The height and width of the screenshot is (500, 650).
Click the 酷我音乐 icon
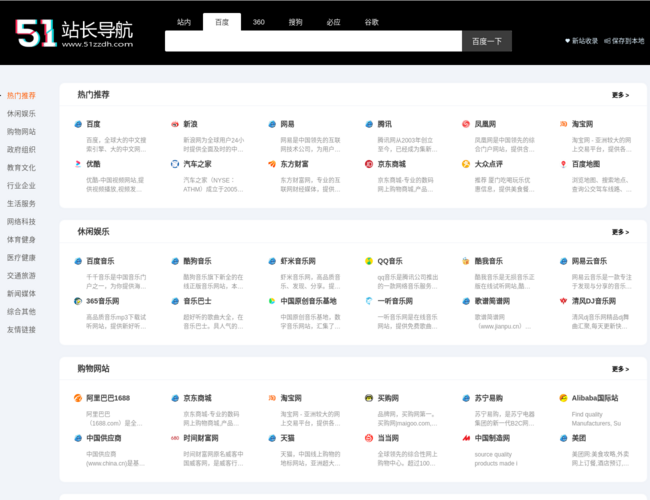(466, 261)
